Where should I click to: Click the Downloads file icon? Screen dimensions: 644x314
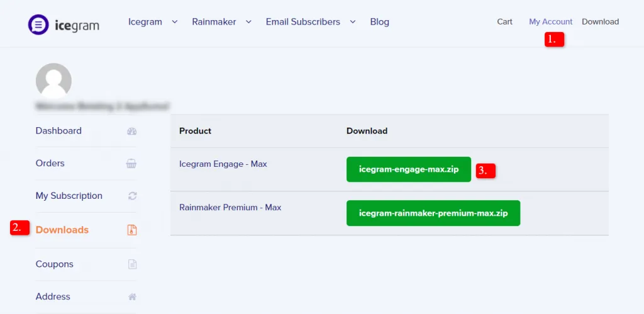[x=132, y=230]
